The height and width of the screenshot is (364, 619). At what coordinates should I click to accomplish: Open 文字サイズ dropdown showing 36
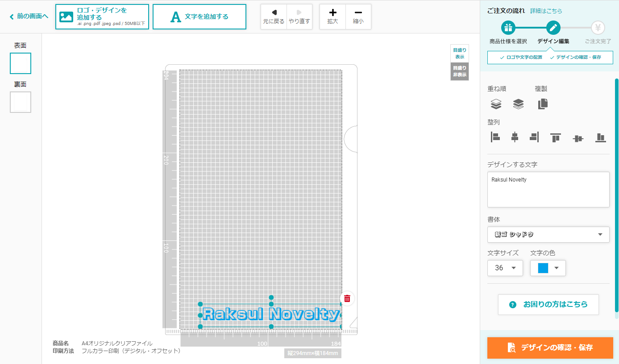[x=505, y=268]
